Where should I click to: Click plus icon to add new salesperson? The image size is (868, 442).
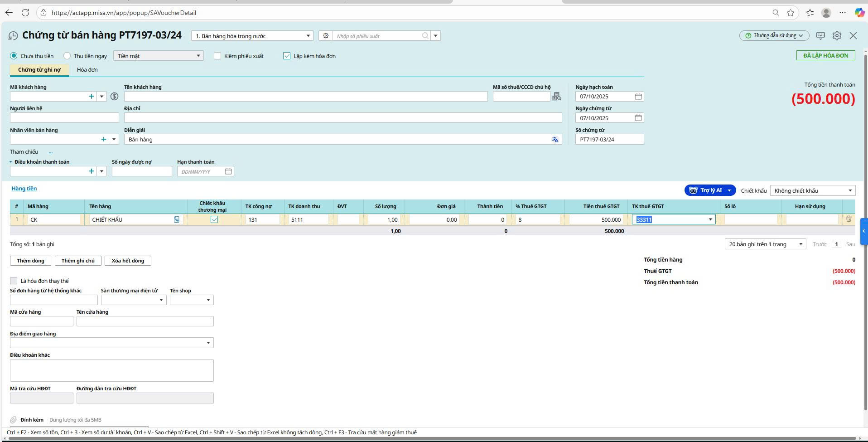[x=104, y=140]
